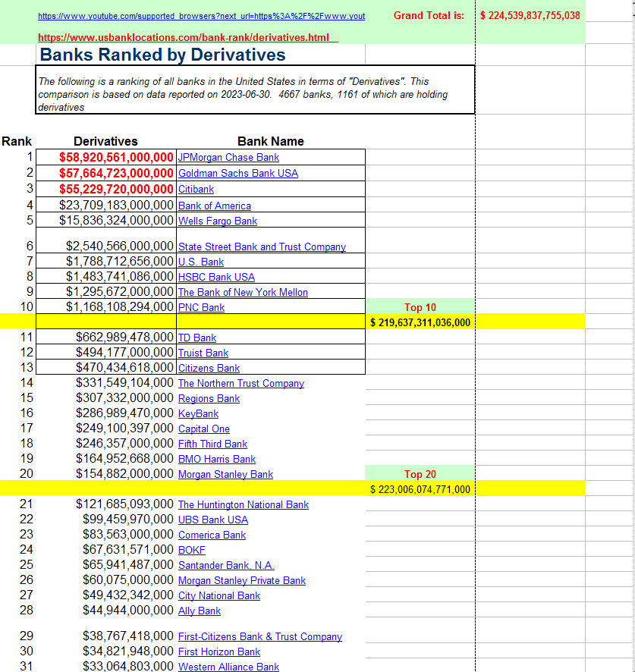The width and height of the screenshot is (635, 672).
Task: Click the City National Bank link
Action: [219, 596]
